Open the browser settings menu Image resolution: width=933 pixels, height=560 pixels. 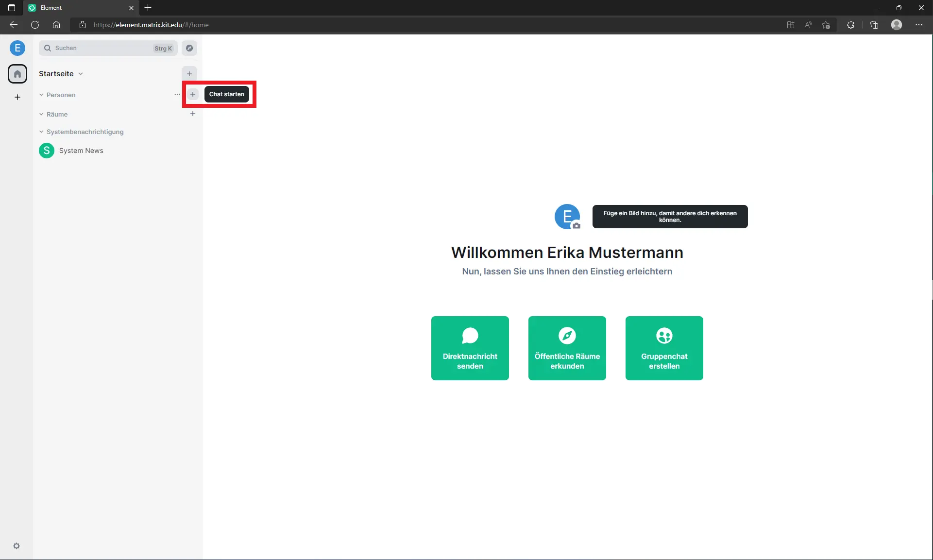tap(919, 25)
